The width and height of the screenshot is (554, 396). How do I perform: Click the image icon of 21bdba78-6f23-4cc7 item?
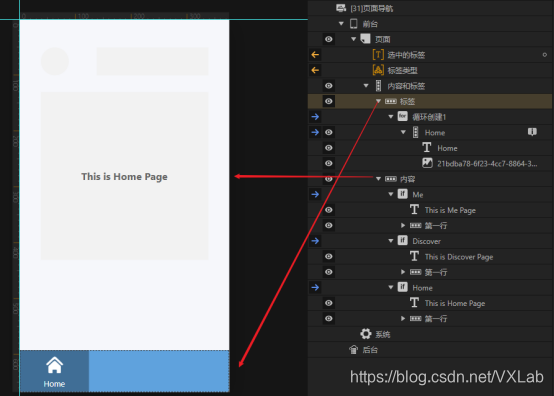[427, 163]
